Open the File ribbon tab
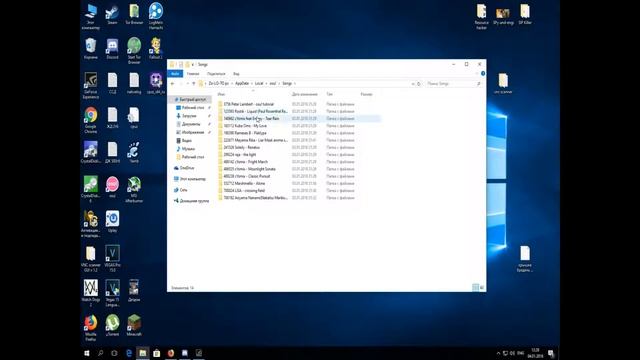 click(175, 74)
